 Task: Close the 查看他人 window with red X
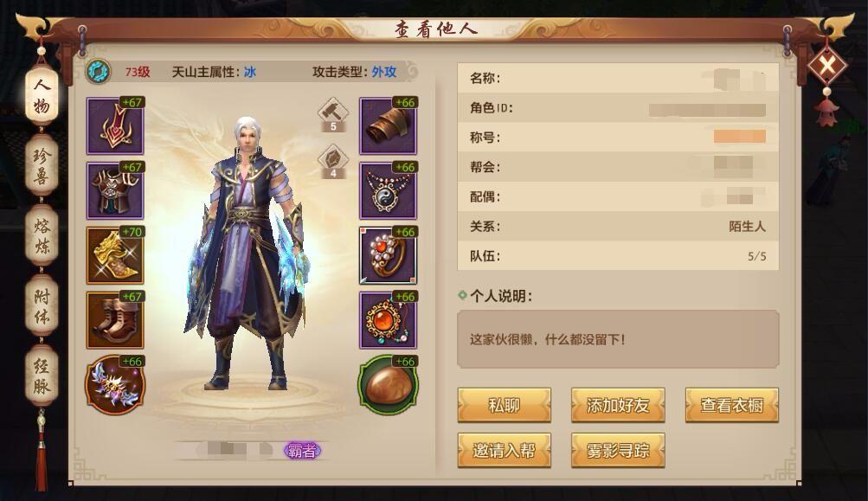[827, 67]
